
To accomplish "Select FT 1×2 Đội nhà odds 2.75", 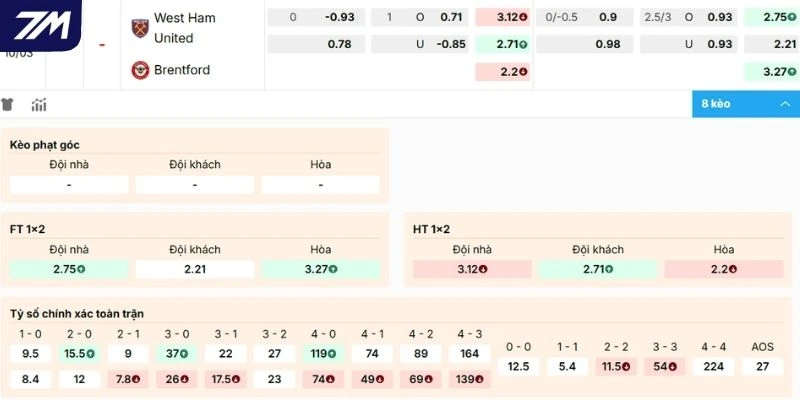I will 69,269.
